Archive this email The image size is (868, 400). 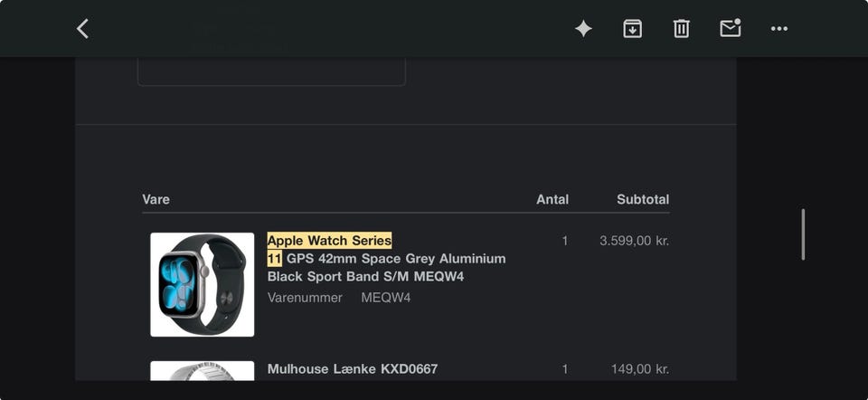click(633, 29)
